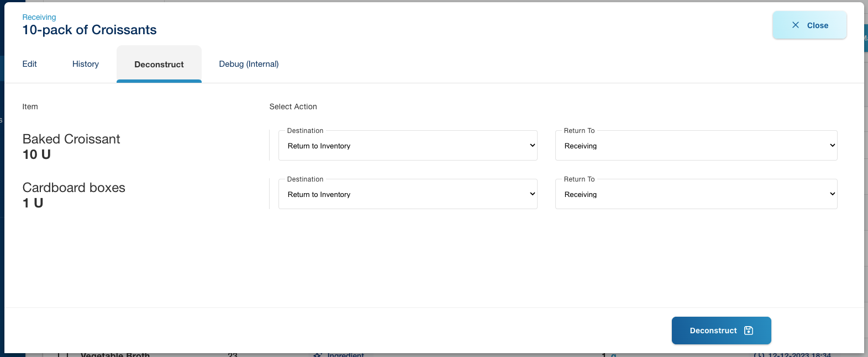Switch to the Edit tab
Image resolution: width=868 pixels, height=357 pixels.
tap(29, 64)
